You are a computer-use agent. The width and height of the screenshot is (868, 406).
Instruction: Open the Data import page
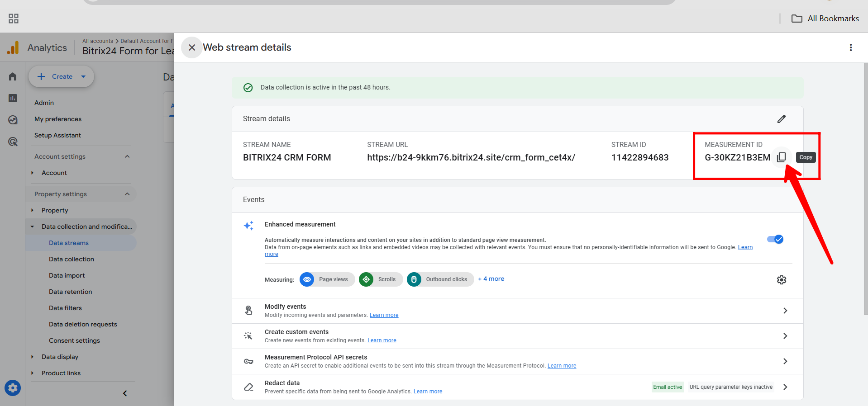[x=67, y=275]
